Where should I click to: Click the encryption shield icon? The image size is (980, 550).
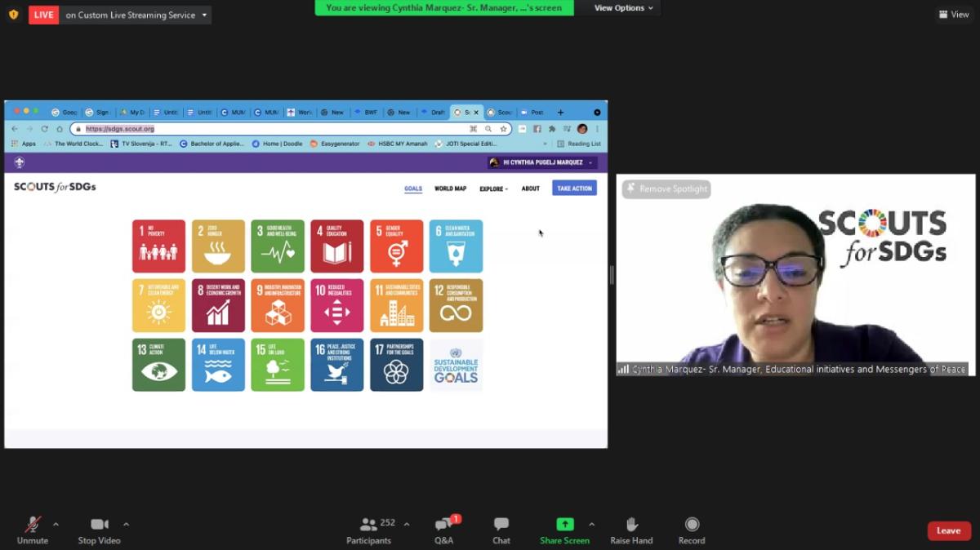click(13, 15)
